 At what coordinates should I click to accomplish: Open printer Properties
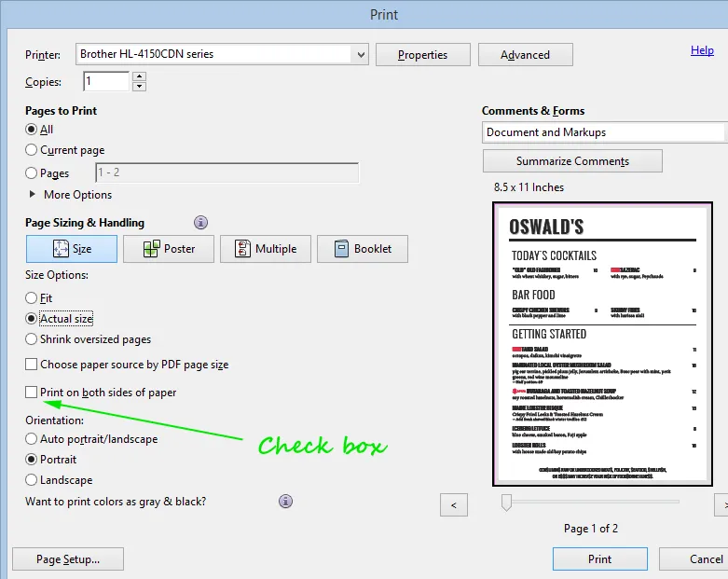pyautogui.click(x=423, y=55)
